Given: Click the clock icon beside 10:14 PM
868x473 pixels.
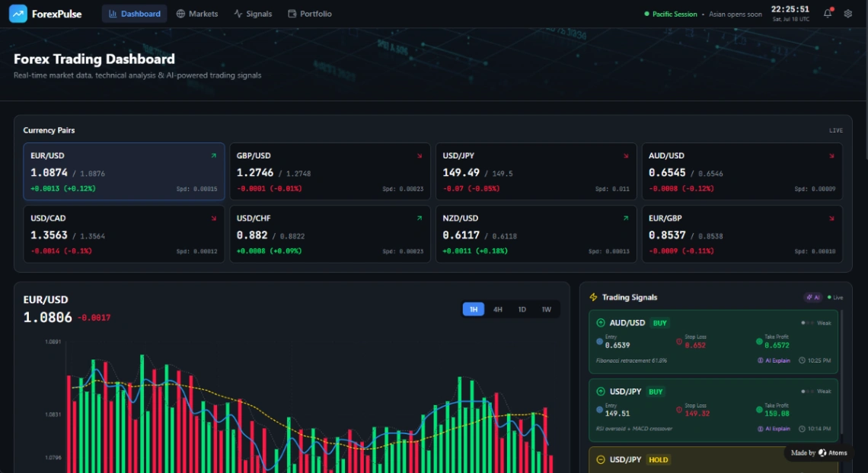Looking at the screenshot, I should pyautogui.click(x=802, y=429).
